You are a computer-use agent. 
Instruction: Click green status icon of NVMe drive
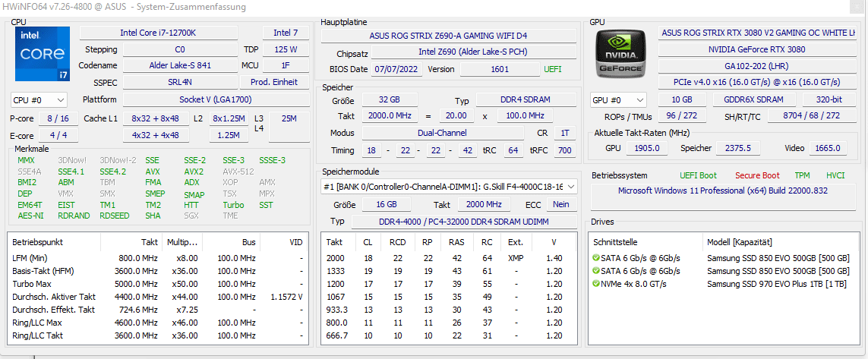[x=595, y=284]
